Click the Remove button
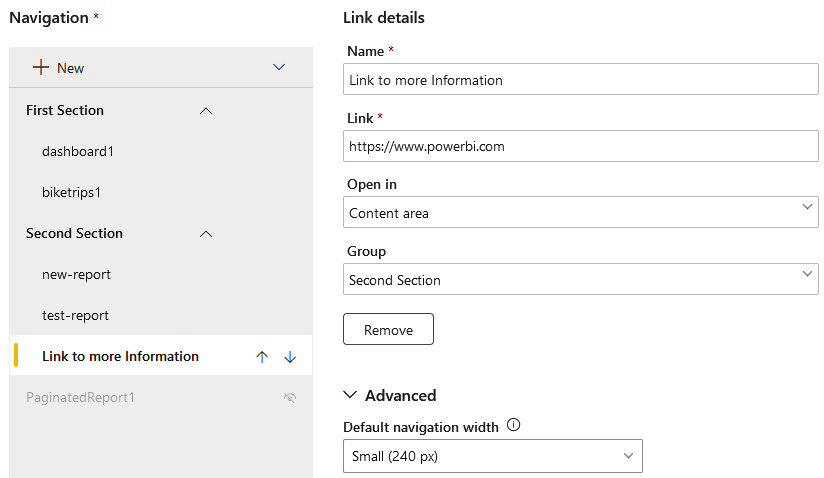Screen dimensions: 824x478 [x=388, y=330]
